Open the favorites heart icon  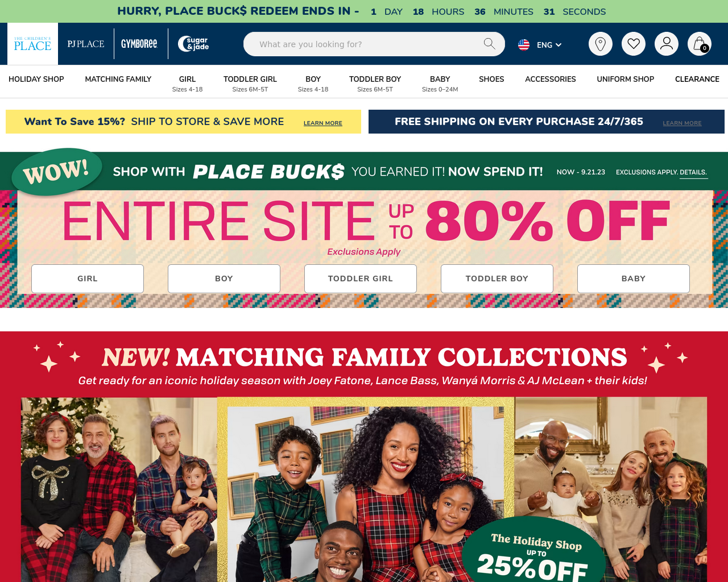pyautogui.click(x=633, y=44)
